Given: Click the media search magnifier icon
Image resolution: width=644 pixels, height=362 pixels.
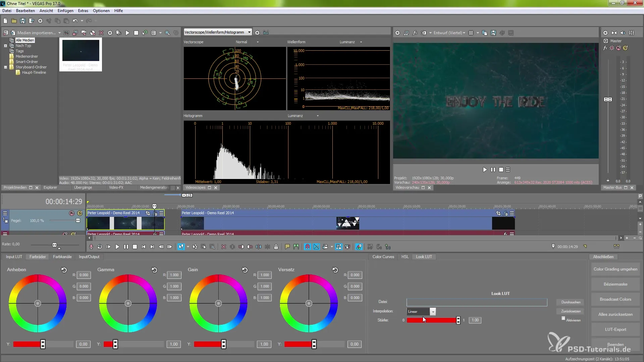Looking at the screenshot, I should pos(167,33).
